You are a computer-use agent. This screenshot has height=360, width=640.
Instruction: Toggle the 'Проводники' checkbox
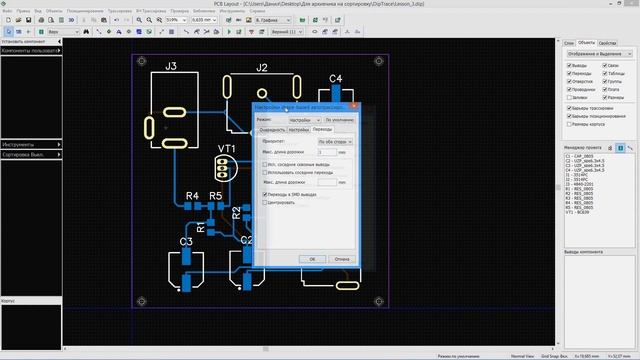(x=569, y=89)
